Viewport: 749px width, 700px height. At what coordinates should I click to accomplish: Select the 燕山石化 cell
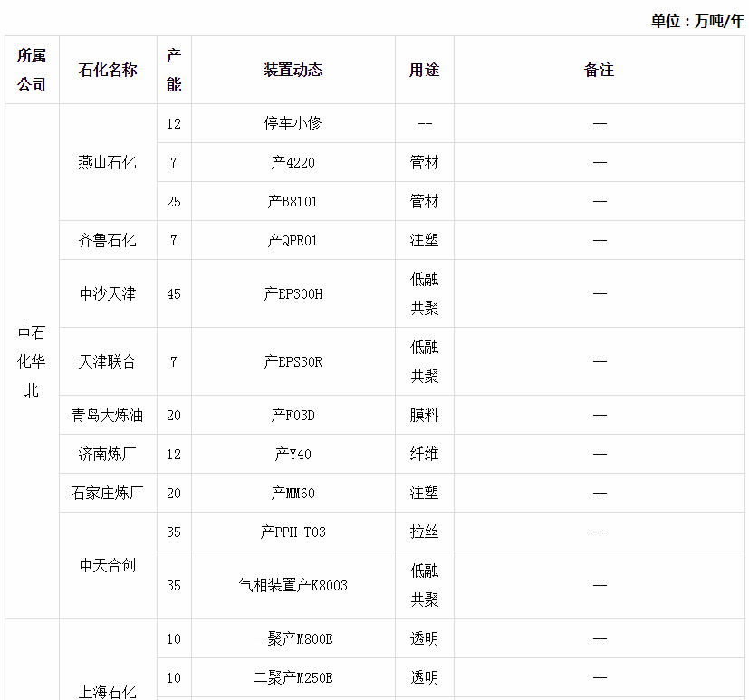(108, 162)
